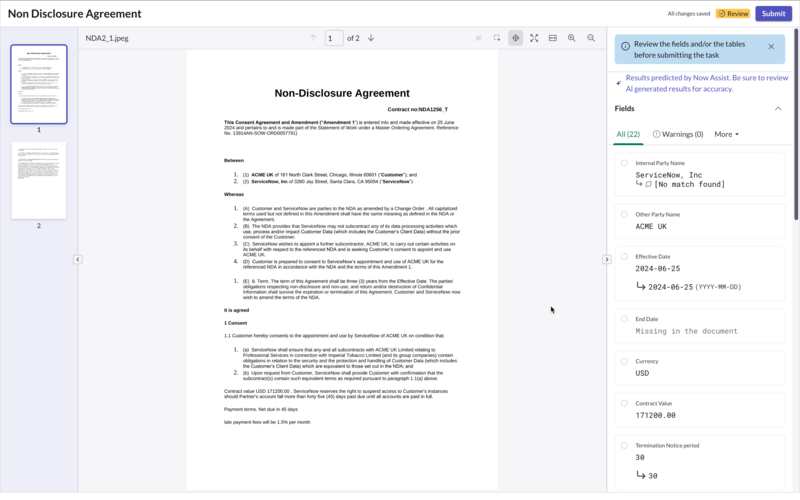Click the info icon in the banner
This screenshot has height=500, width=800.
tap(625, 46)
